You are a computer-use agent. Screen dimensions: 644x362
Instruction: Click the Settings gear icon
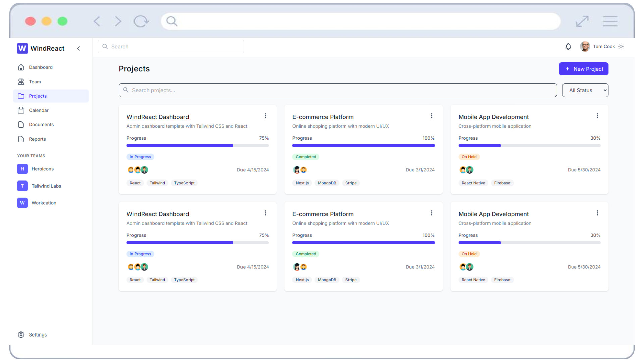coord(21,335)
